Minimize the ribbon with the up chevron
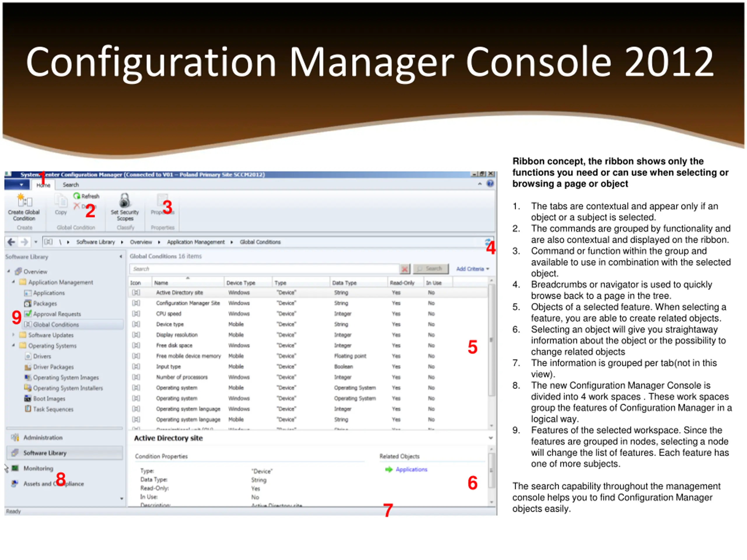This screenshot has width=747, height=560. click(479, 184)
